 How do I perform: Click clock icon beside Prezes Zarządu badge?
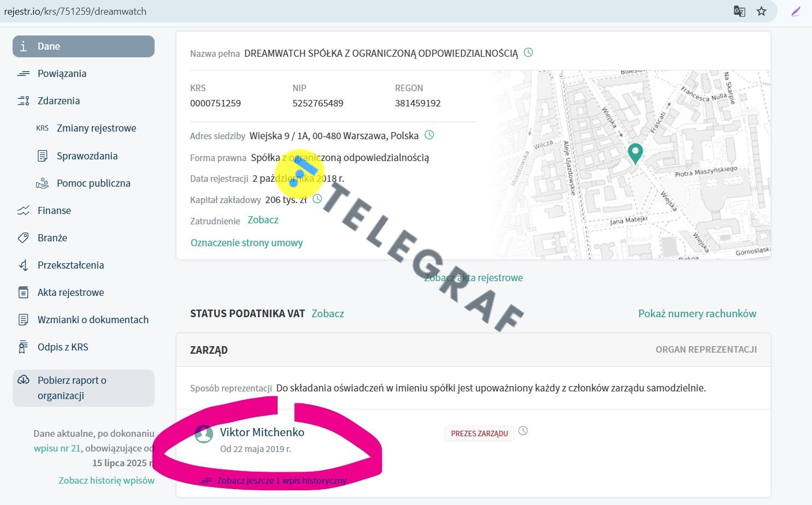coord(523,431)
